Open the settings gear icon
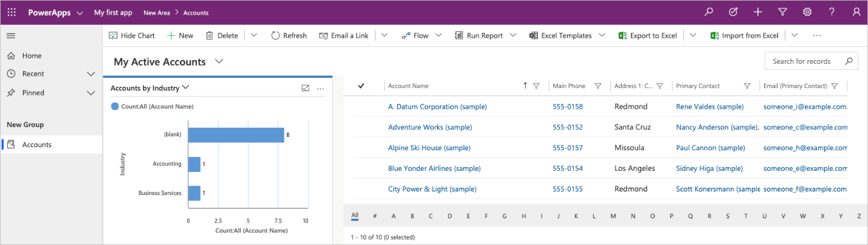The image size is (868, 245). pyautogui.click(x=807, y=12)
